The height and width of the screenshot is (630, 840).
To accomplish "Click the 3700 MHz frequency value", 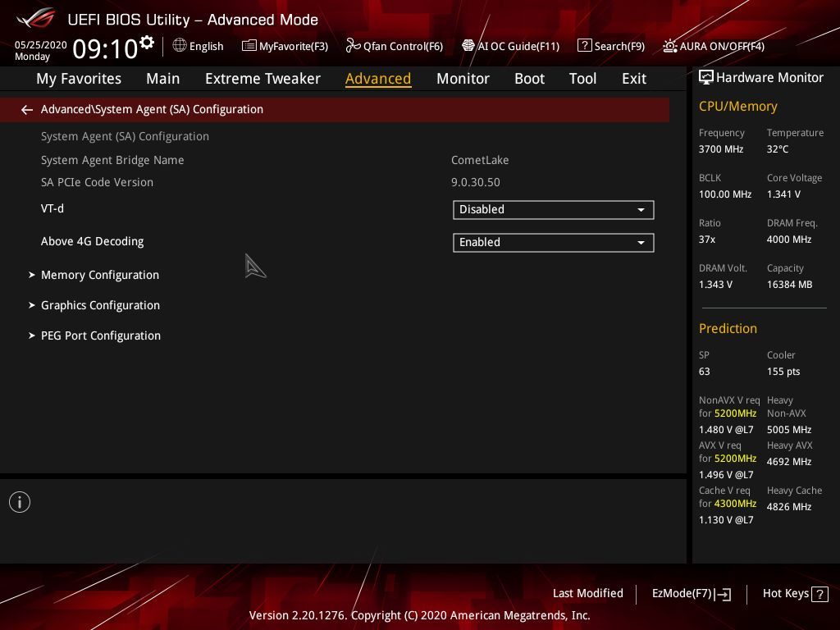I will (x=721, y=149).
